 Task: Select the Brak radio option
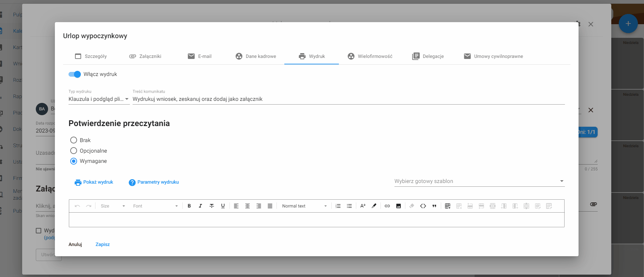74,140
